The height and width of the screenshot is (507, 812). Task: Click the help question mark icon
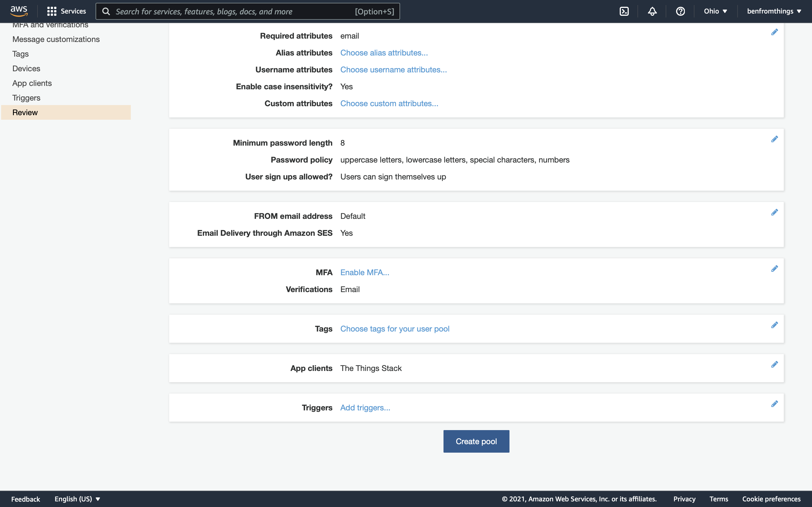point(680,11)
